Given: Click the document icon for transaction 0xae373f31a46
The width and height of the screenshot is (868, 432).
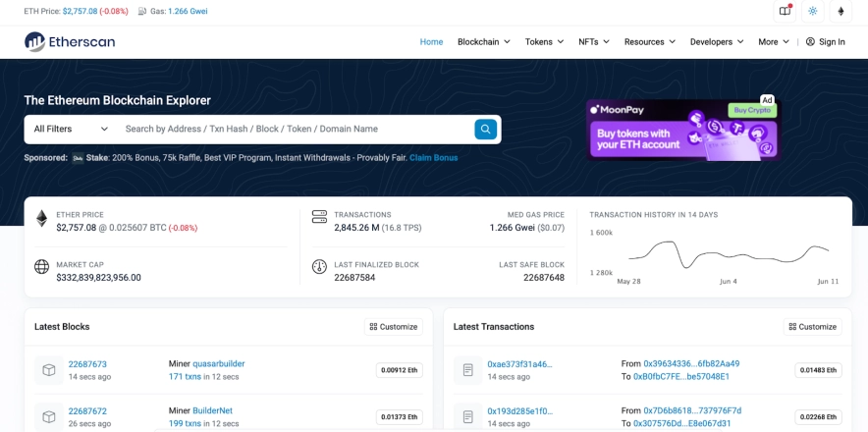Looking at the screenshot, I should pos(467,369).
